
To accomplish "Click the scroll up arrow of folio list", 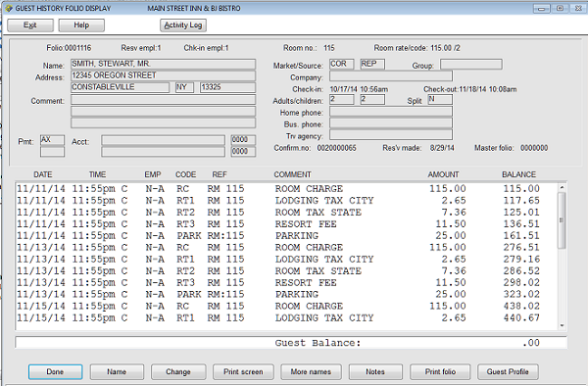I will pyautogui.click(x=562, y=187).
